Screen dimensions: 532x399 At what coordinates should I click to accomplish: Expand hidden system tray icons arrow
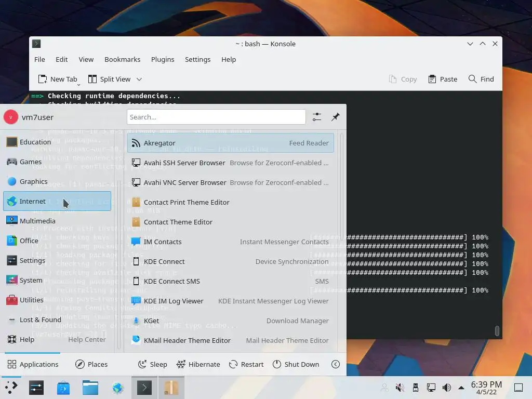(x=461, y=388)
